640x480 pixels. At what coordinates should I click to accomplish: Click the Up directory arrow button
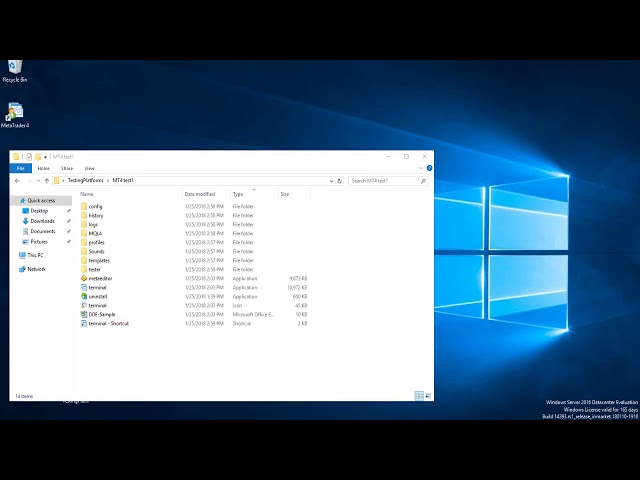click(46, 181)
